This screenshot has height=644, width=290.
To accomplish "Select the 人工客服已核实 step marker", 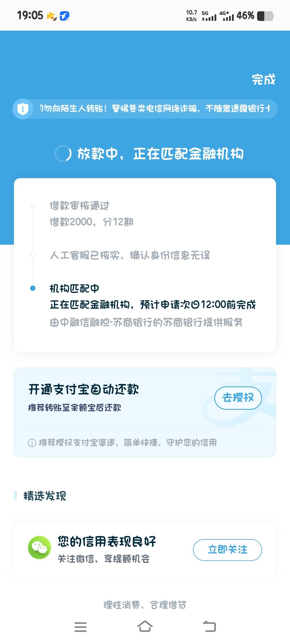I will pyautogui.click(x=33, y=255).
